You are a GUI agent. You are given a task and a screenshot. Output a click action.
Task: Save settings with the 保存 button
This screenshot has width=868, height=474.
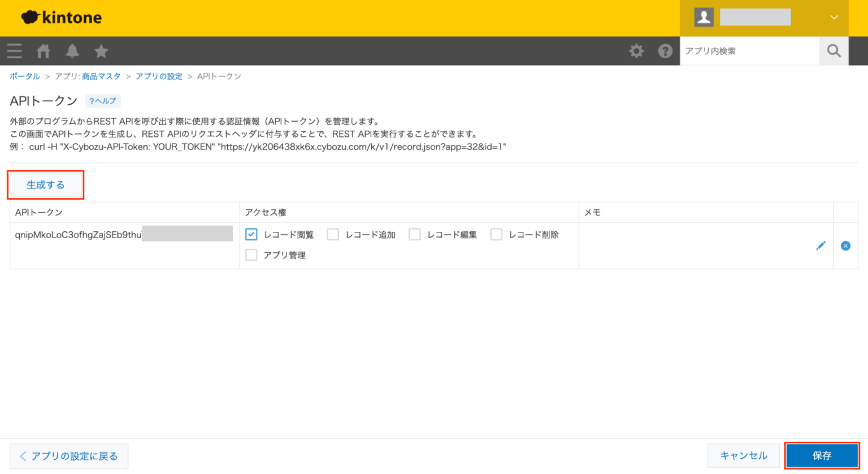point(822,455)
